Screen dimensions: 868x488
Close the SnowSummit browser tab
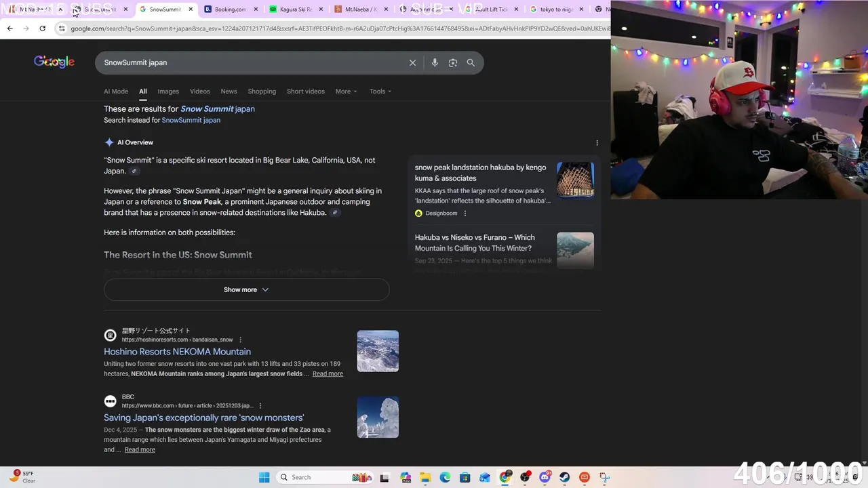[191, 9]
